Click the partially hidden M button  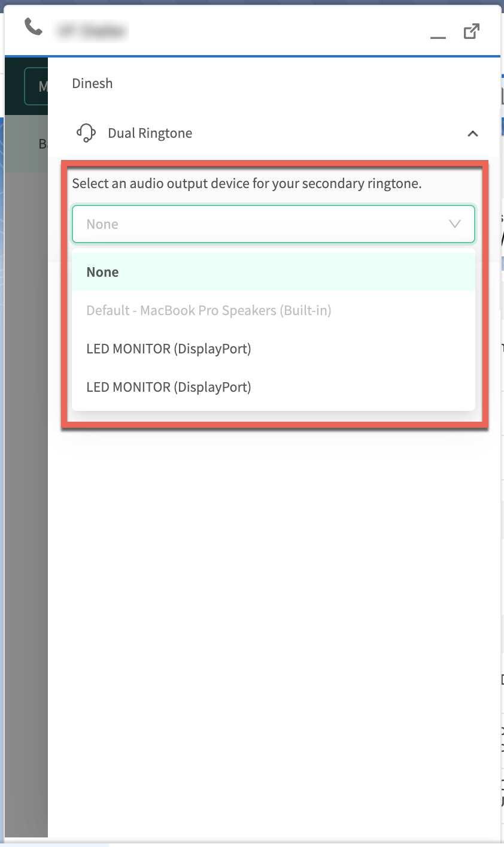(x=36, y=86)
